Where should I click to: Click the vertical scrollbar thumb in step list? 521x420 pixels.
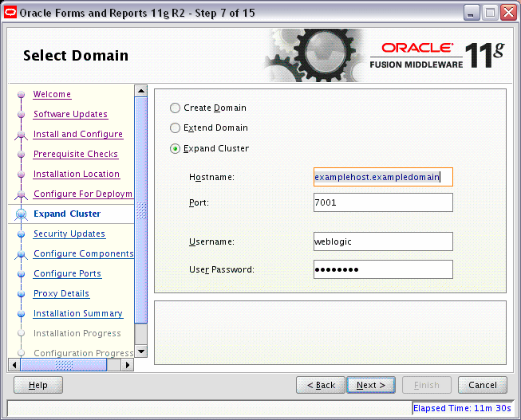141,210
